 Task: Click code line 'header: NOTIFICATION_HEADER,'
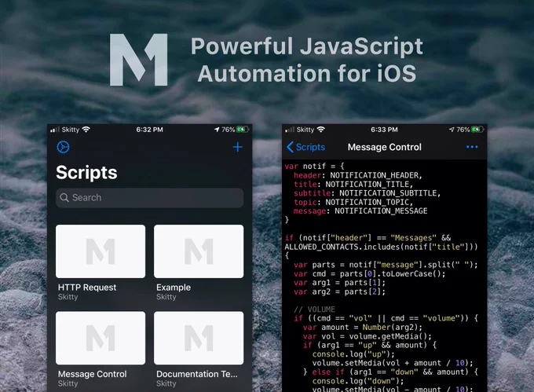(x=358, y=175)
